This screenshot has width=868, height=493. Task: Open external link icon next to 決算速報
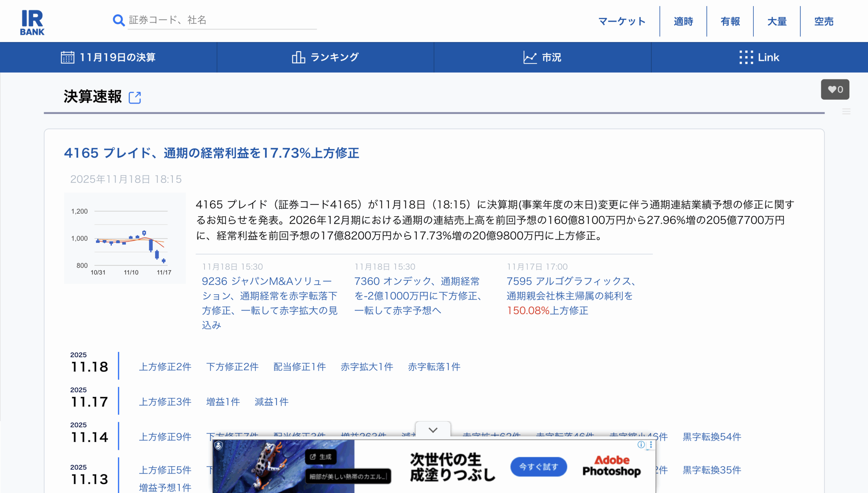135,98
